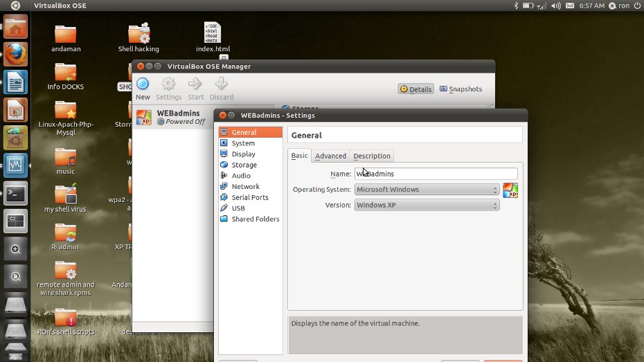Open the volume indicator in the top panel

pyautogui.click(x=555, y=6)
